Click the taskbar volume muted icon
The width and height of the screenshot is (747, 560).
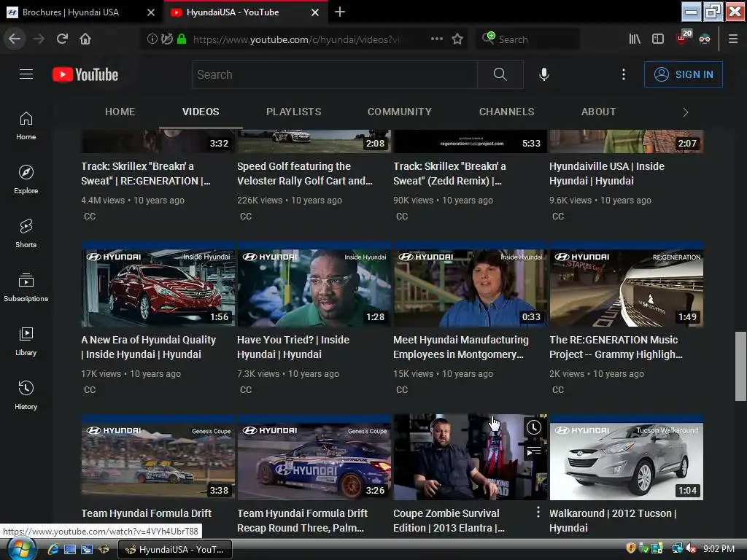pyautogui.click(x=690, y=548)
